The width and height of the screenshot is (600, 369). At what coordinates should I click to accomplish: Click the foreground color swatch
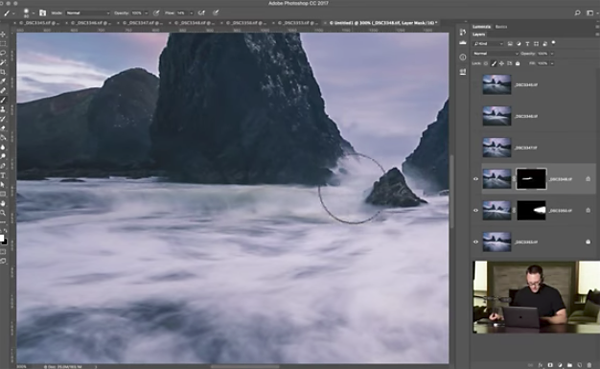point(2,238)
